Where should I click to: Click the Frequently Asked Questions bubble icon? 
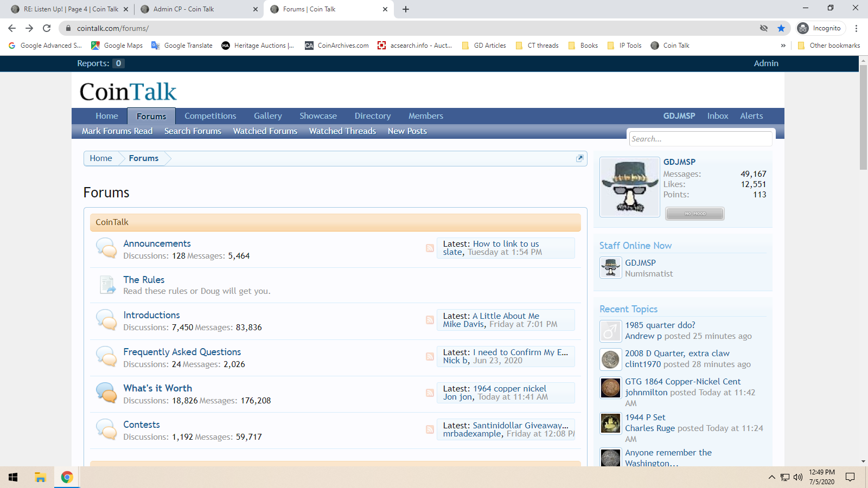(106, 356)
